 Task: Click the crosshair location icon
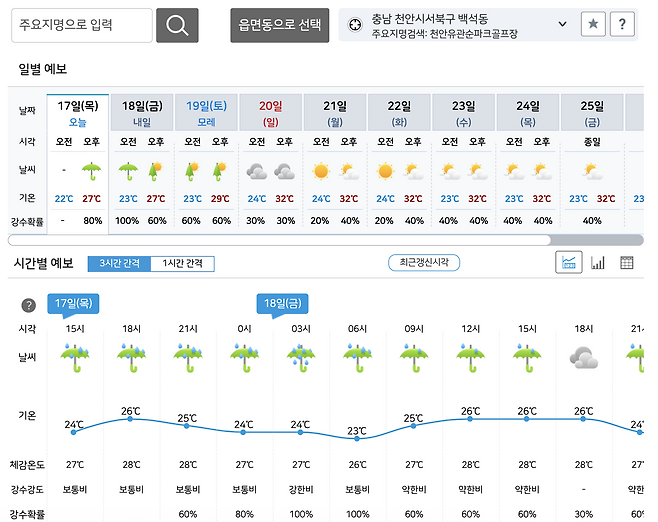(355, 23)
